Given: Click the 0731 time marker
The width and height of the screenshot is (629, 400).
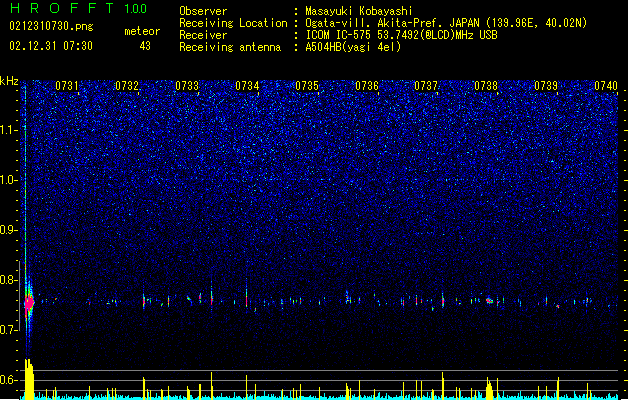Looking at the screenshot, I should (67, 86).
